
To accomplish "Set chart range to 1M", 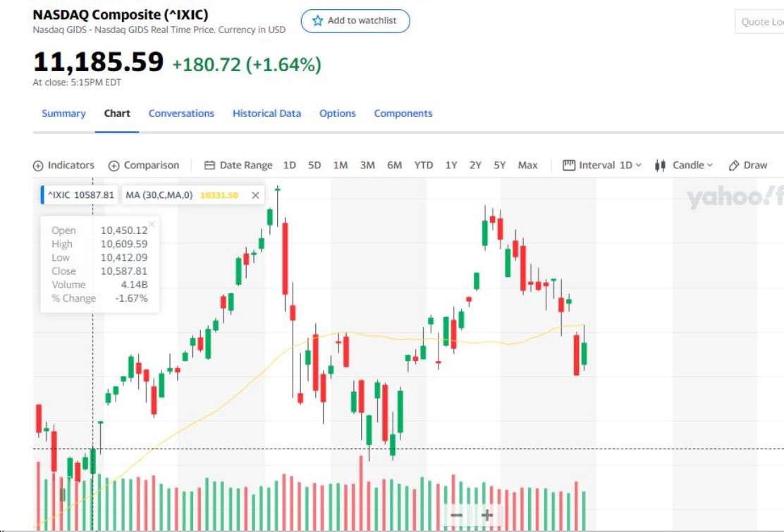I will click(341, 166).
